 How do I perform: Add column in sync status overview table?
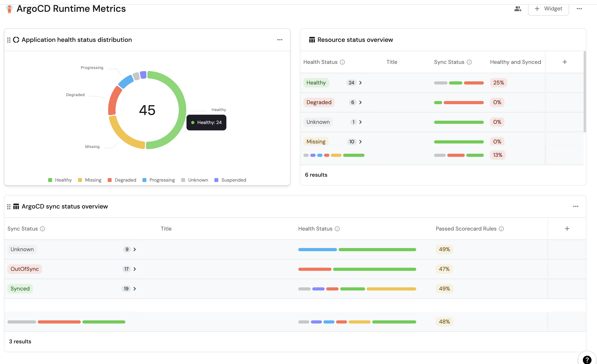[567, 229]
